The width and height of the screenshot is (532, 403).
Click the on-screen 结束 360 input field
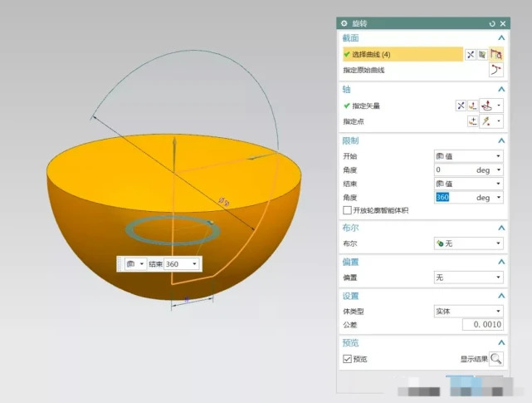point(179,263)
